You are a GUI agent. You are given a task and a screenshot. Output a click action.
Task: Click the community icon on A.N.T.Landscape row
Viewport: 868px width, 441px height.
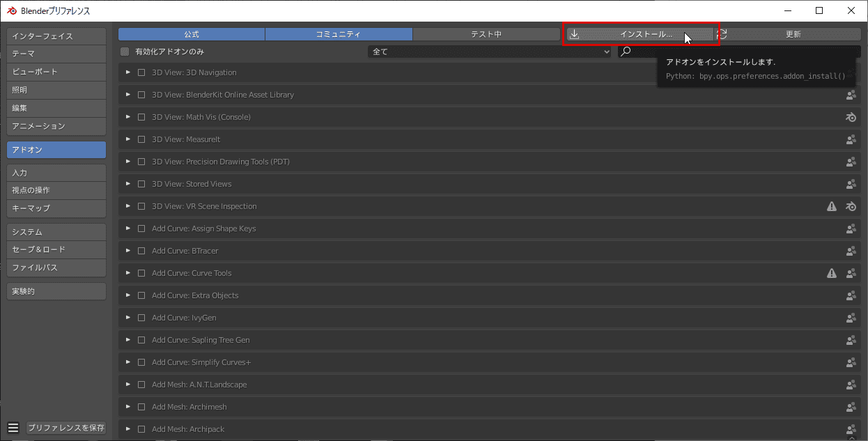click(x=851, y=385)
